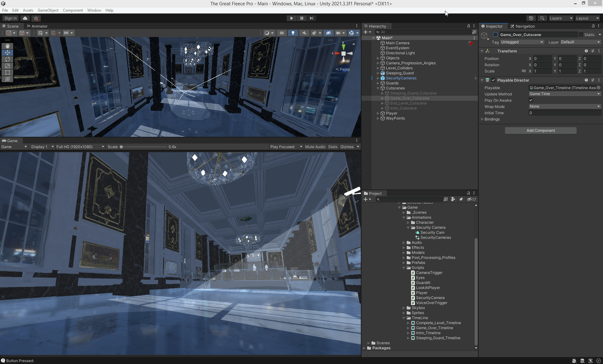Toggle hidden objects visibility eye icon
Image resolution: width=603 pixels, height=364 pixels.
click(x=328, y=33)
